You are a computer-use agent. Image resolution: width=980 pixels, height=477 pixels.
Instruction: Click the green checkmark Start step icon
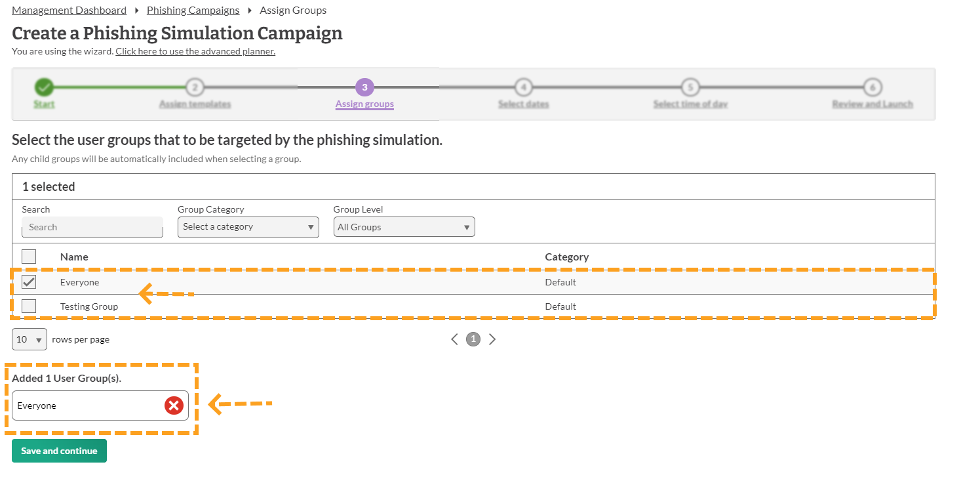44,87
